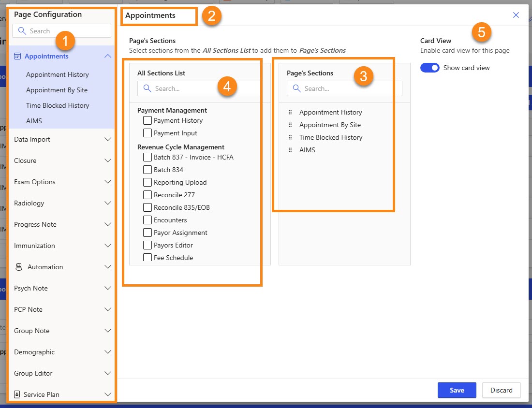Expand the Radiology section chevron

[x=108, y=203]
